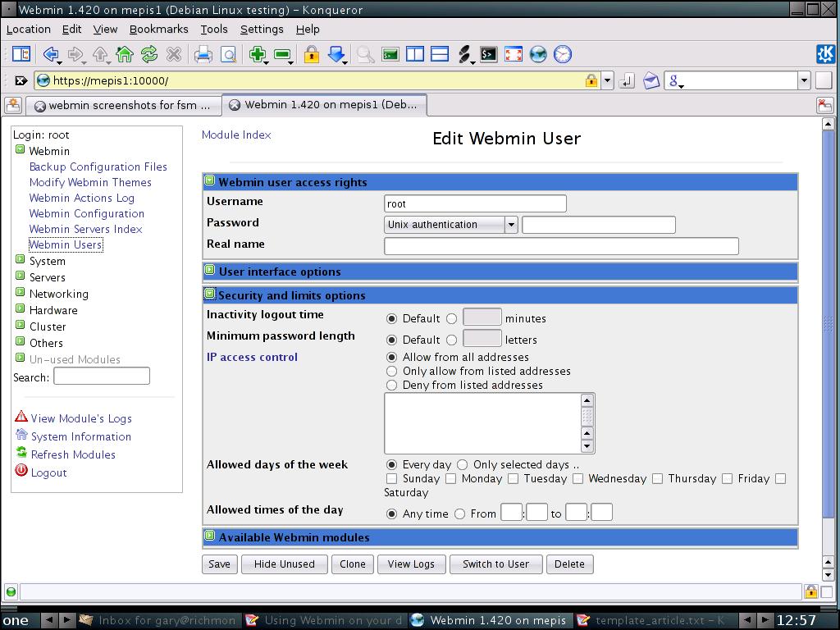This screenshot has width=840, height=630.
Task: Select the Any time radio button
Action: click(x=391, y=514)
